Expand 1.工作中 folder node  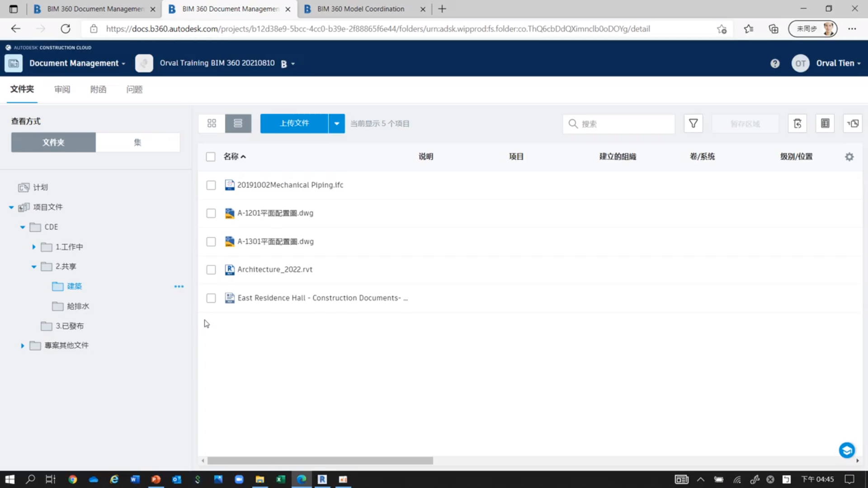tap(34, 247)
